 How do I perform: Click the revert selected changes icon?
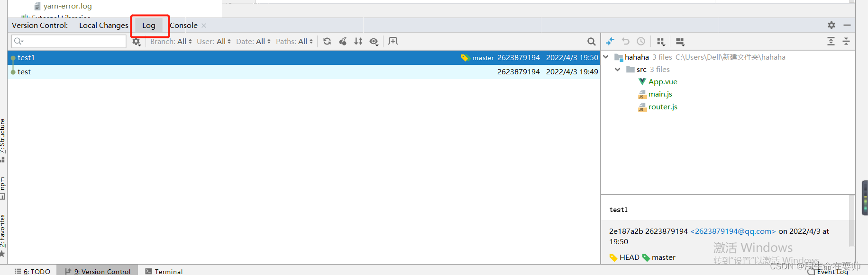tap(626, 42)
